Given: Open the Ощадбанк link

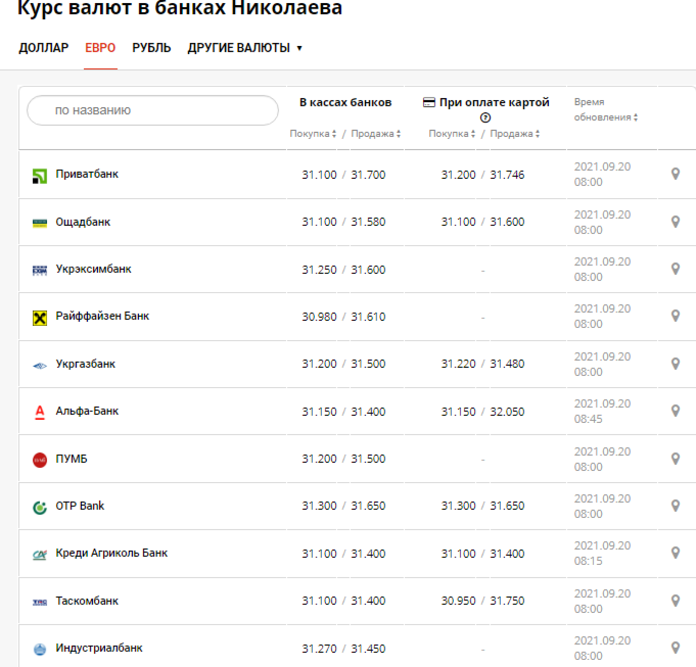Looking at the screenshot, I should pyautogui.click(x=83, y=222).
